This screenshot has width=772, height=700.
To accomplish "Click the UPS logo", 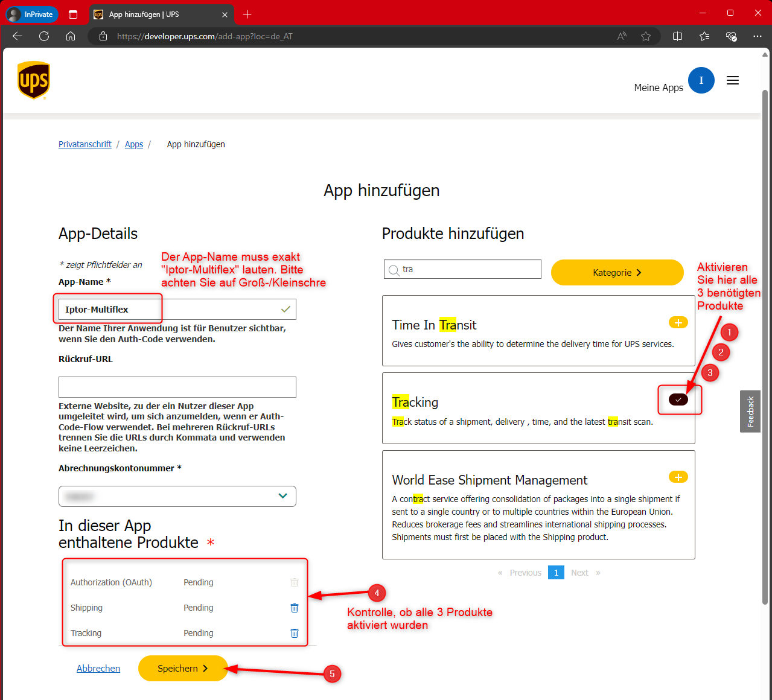I will point(34,80).
